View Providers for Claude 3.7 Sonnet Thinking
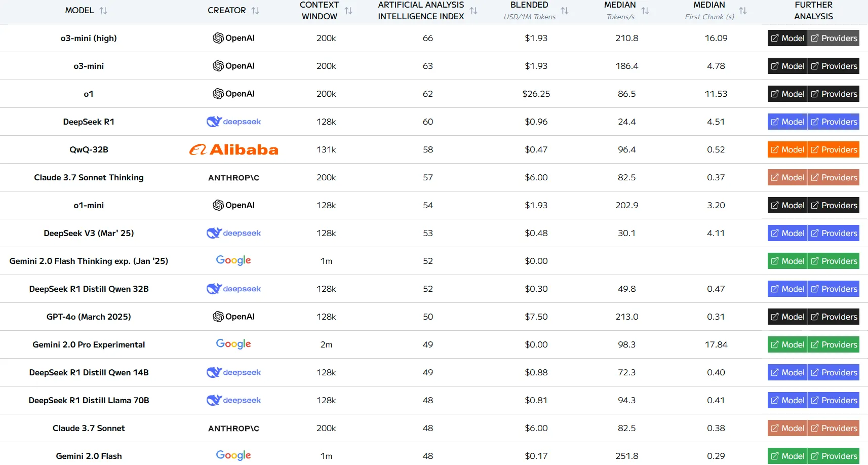Image resolution: width=868 pixels, height=465 pixels. point(834,177)
